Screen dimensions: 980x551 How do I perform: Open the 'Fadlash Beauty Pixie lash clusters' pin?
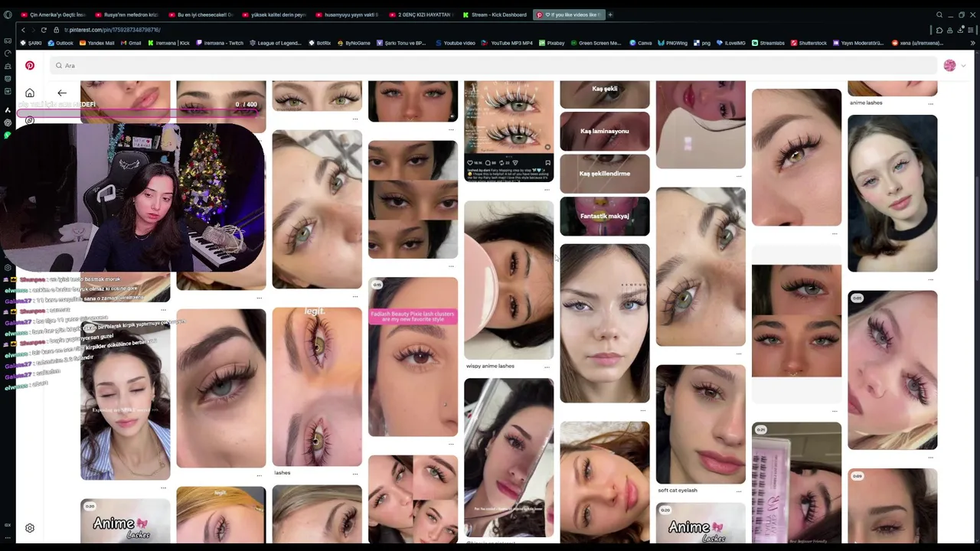tap(413, 357)
